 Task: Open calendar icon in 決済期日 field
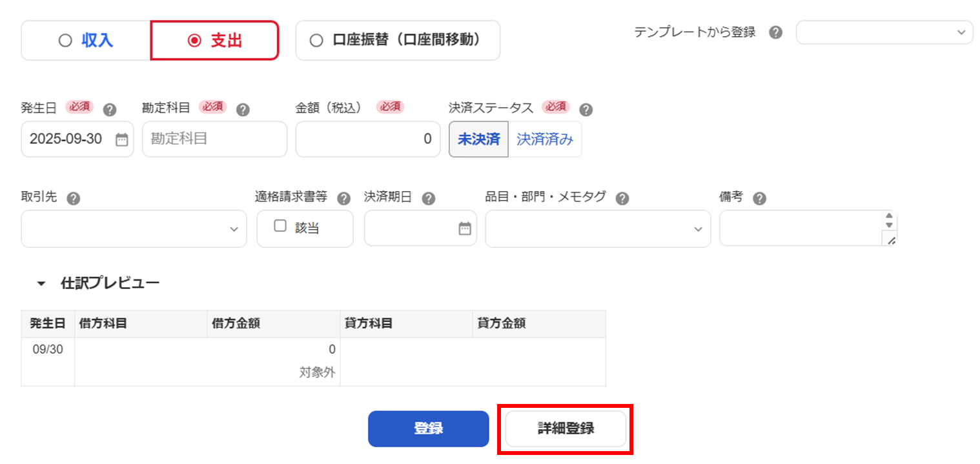[x=465, y=228]
